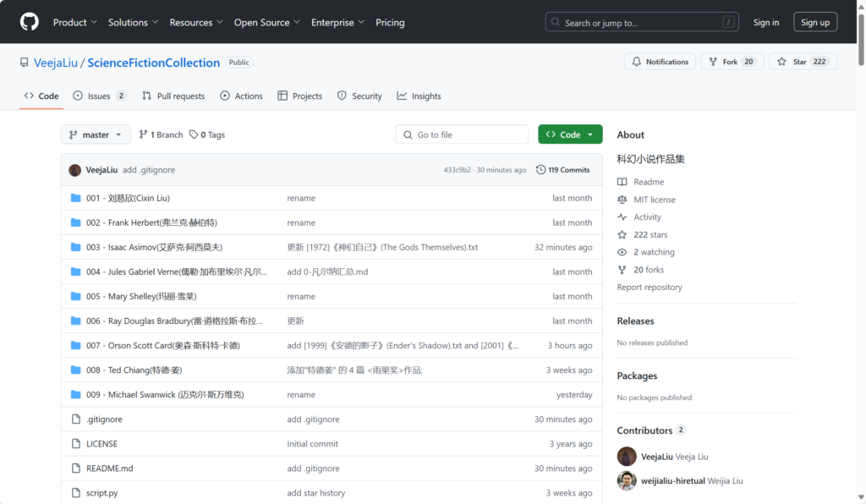Click the star icon in Star button
This screenshot has height=504, width=866.
click(781, 61)
